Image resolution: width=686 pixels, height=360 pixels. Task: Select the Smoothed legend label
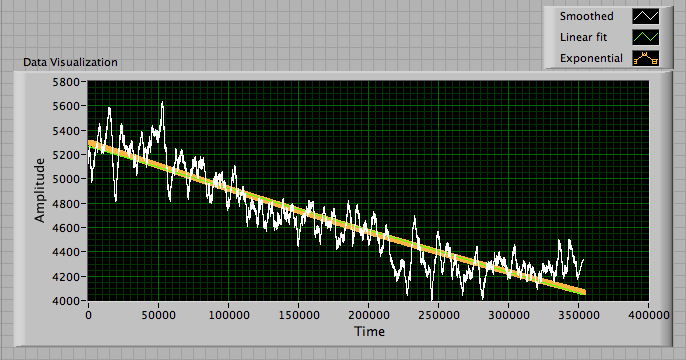[x=587, y=16]
